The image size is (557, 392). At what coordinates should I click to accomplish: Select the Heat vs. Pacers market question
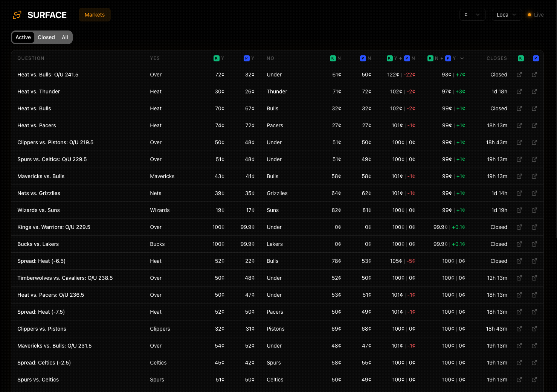point(37,125)
